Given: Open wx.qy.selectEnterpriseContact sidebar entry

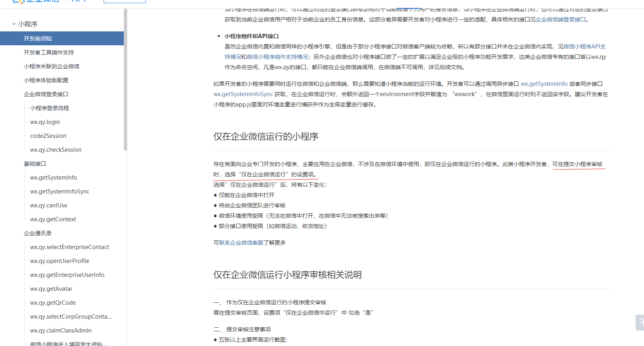Looking at the screenshot, I should (x=69, y=247).
